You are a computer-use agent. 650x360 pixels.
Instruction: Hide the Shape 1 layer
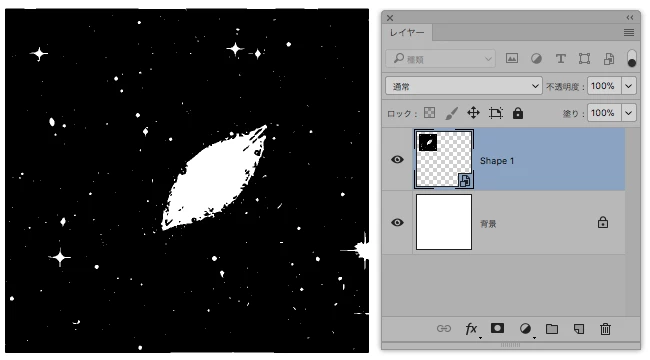(x=397, y=160)
